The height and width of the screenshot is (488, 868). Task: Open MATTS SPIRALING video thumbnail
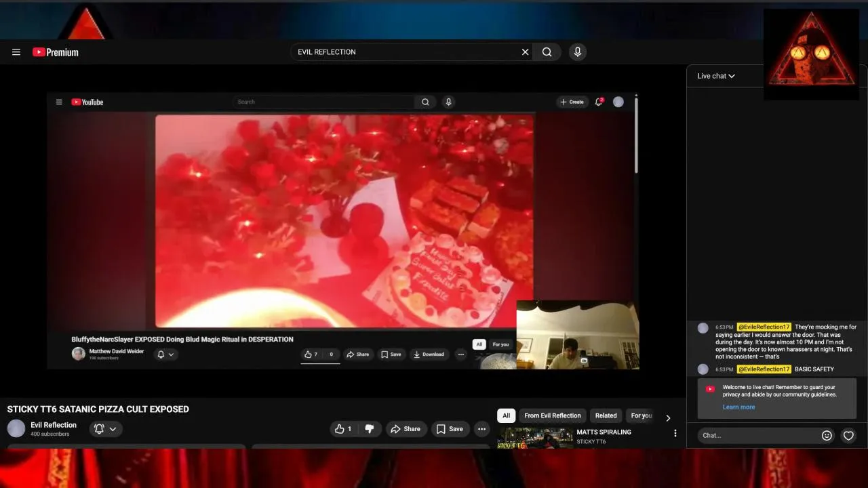coord(535,438)
